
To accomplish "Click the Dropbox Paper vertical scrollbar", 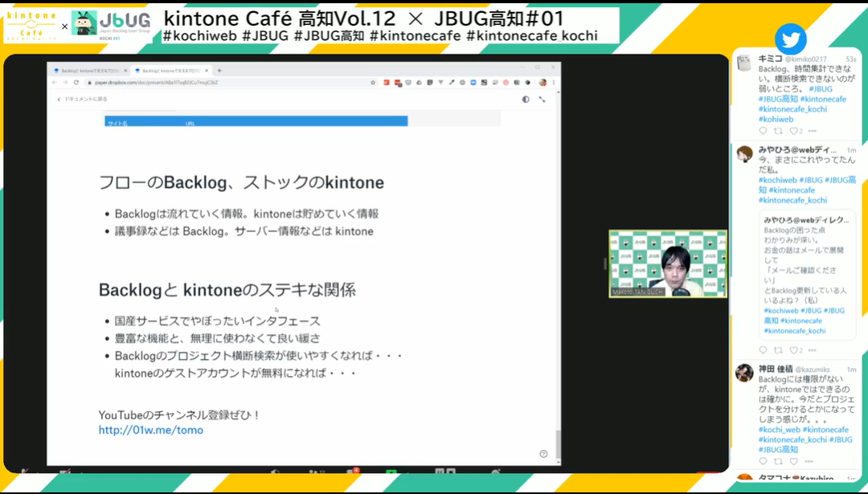I will pyautogui.click(x=558, y=444).
